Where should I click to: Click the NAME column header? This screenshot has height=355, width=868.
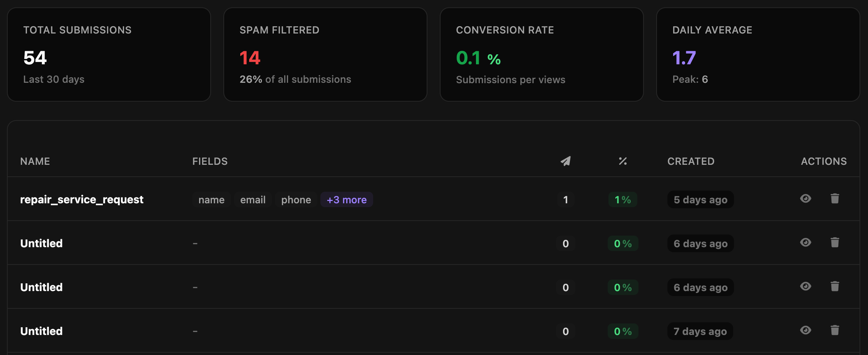[x=35, y=161]
